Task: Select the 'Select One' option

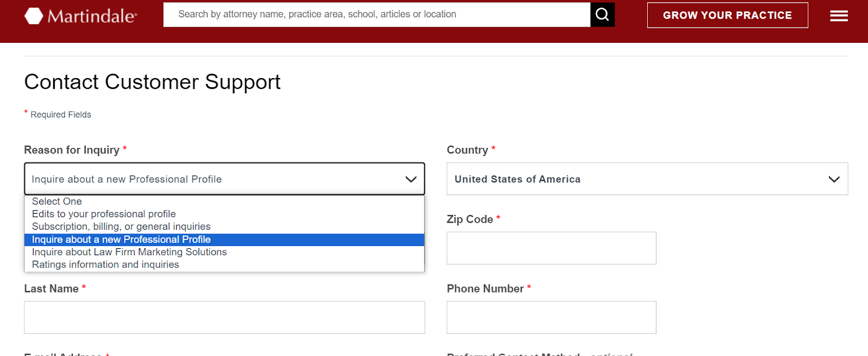Action: coord(225,202)
